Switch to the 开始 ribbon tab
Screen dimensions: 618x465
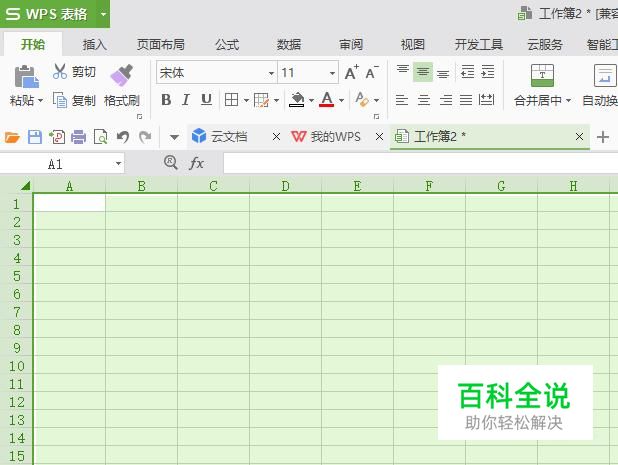33,44
